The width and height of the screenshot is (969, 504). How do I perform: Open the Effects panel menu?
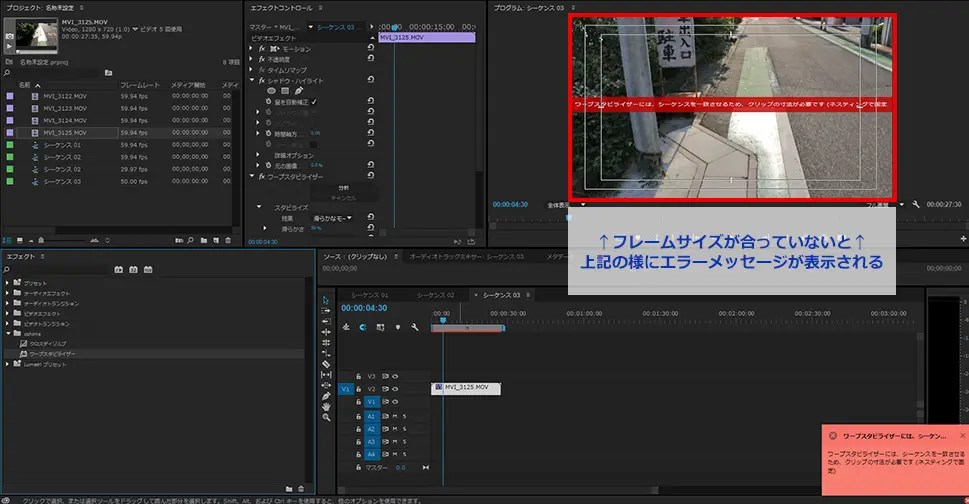[x=43, y=256]
